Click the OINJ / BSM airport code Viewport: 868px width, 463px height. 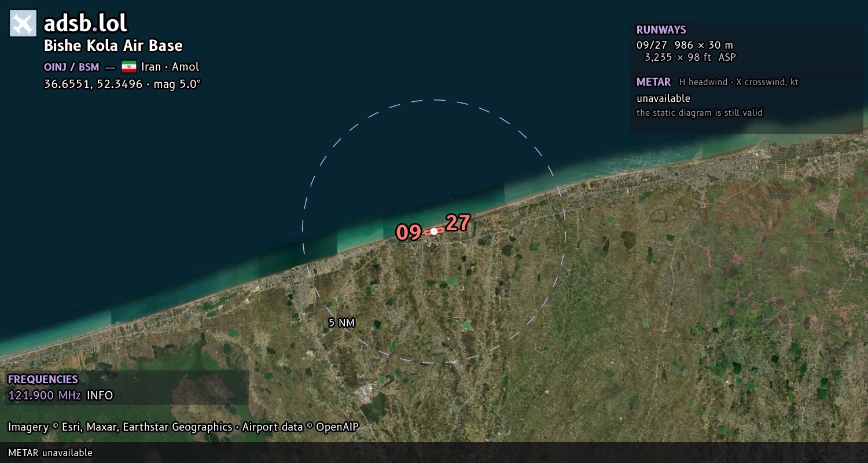[72, 67]
